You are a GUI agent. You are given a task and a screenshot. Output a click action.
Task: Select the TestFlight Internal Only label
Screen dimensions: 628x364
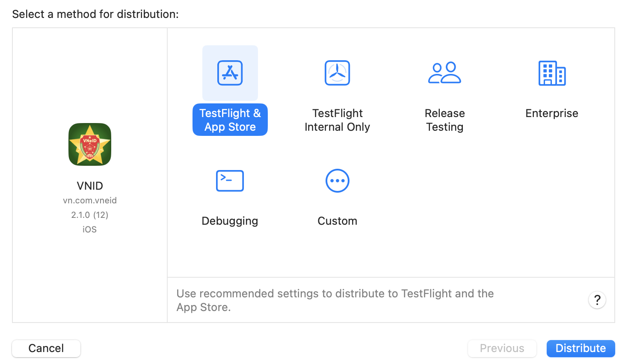[x=337, y=120]
